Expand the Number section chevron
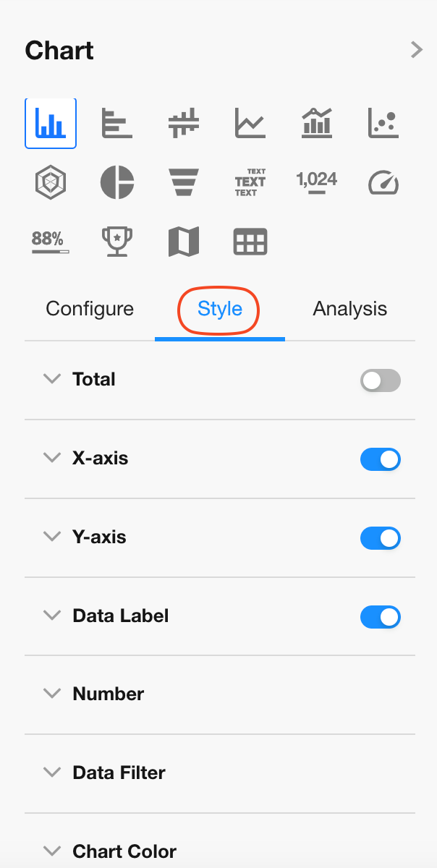The image size is (437, 868). point(52,694)
